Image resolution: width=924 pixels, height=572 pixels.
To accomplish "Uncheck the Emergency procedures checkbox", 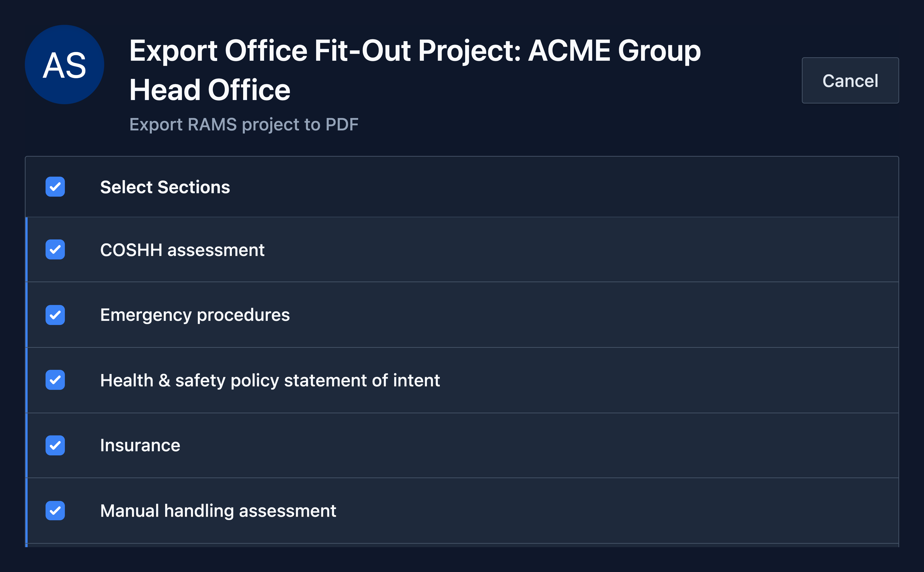I will (x=55, y=315).
